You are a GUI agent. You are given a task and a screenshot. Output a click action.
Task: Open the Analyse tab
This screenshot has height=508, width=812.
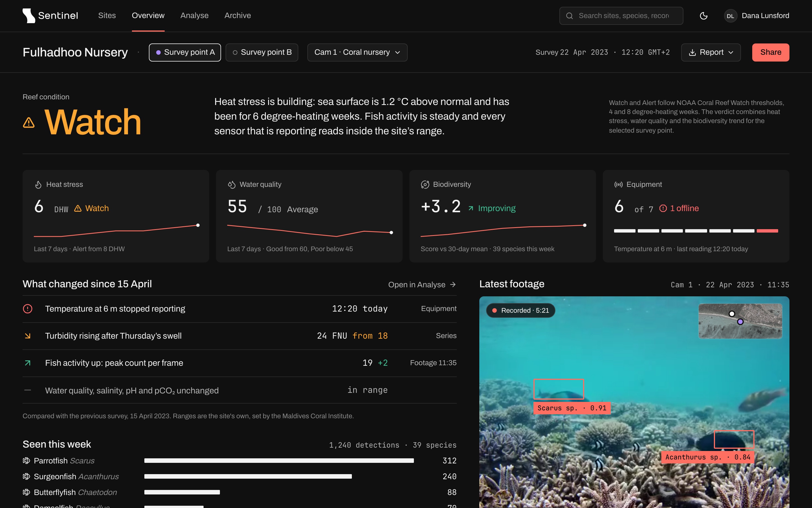[x=194, y=16]
